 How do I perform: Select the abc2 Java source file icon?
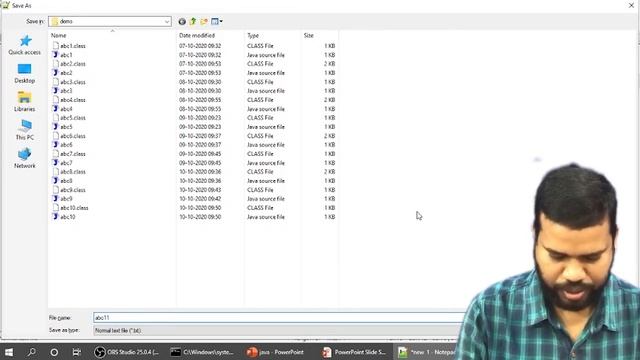[x=56, y=73]
